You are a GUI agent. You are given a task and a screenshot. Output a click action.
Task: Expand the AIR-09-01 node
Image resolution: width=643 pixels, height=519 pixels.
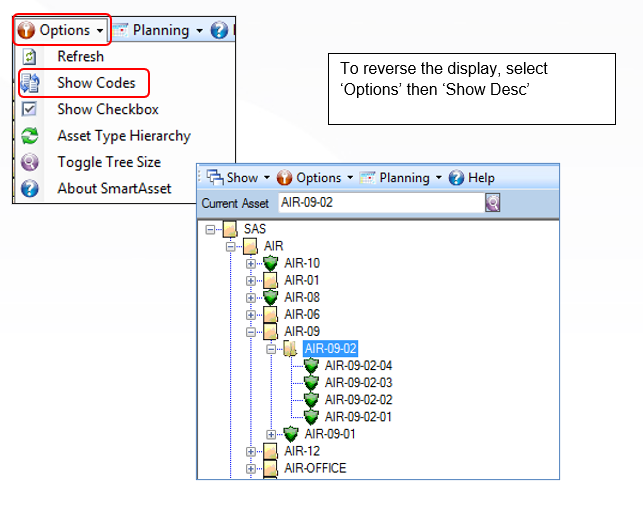pos(271,434)
